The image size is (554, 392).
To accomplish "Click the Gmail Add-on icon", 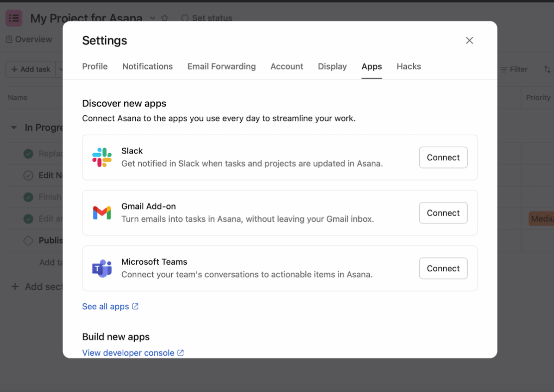I will [101, 212].
